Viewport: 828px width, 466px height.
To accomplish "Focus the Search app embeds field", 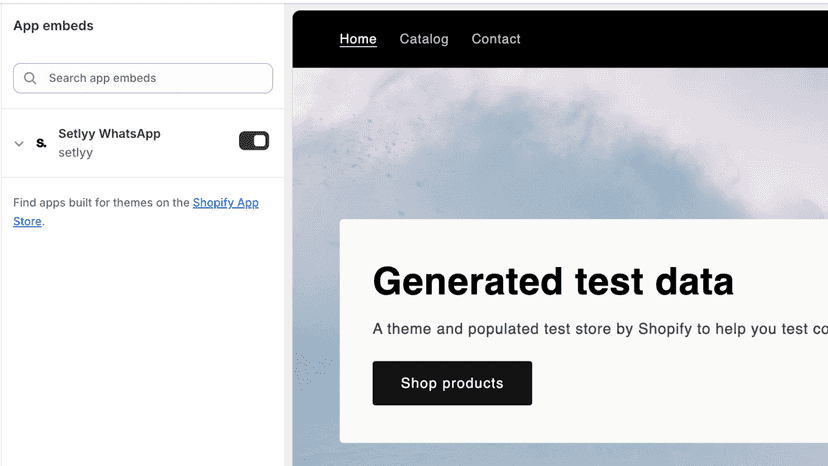I will (x=143, y=78).
